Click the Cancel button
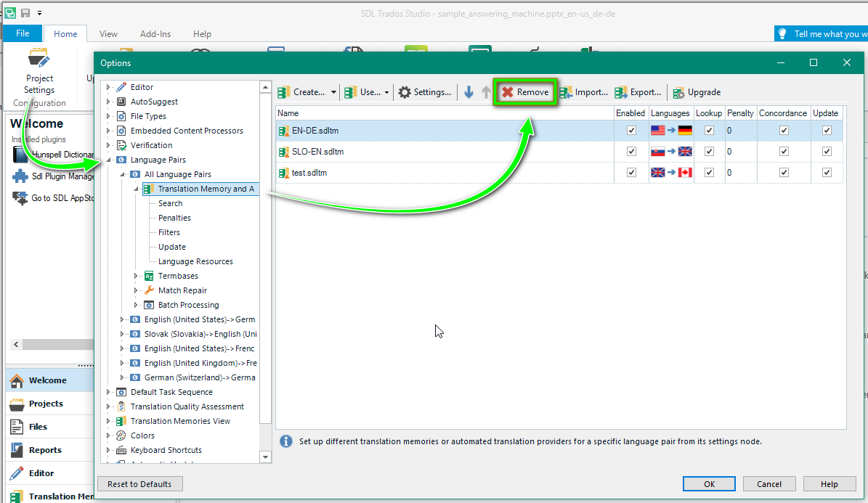The height and width of the screenshot is (503, 868). pos(769,484)
